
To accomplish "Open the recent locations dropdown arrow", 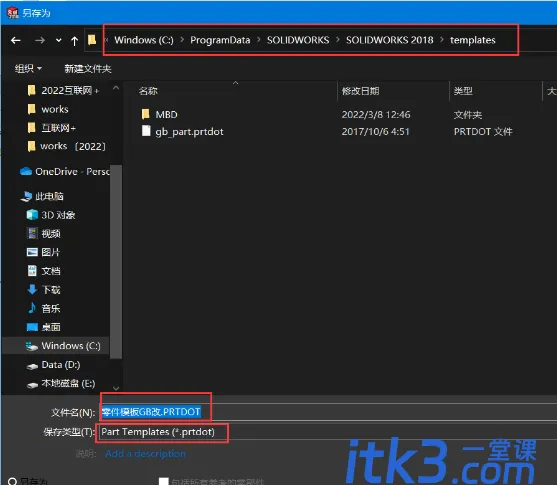I will point(59,41).
